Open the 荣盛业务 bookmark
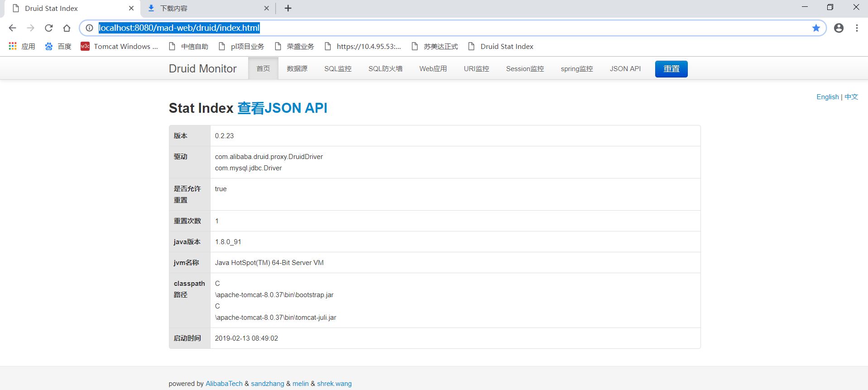Screen dimensions: 868x390 point(294,46)
